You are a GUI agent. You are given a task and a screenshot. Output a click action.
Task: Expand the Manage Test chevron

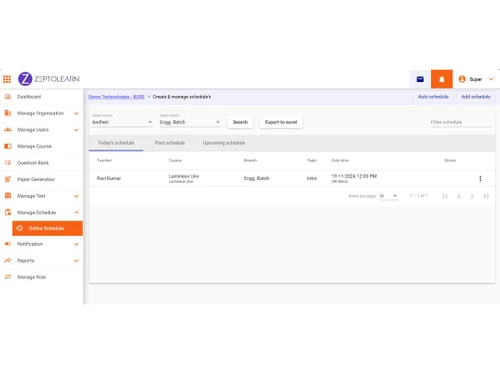(76, 196)
